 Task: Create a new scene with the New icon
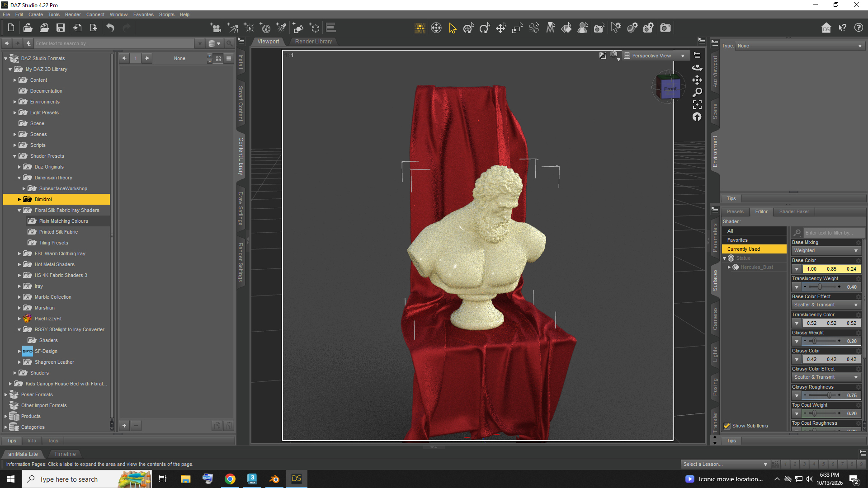11,28
